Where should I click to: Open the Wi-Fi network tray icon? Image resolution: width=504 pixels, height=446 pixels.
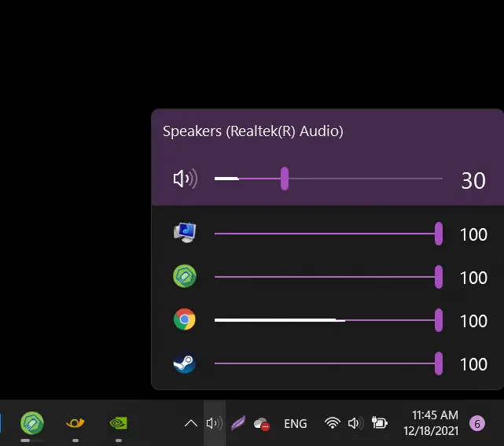coord(333,423)
